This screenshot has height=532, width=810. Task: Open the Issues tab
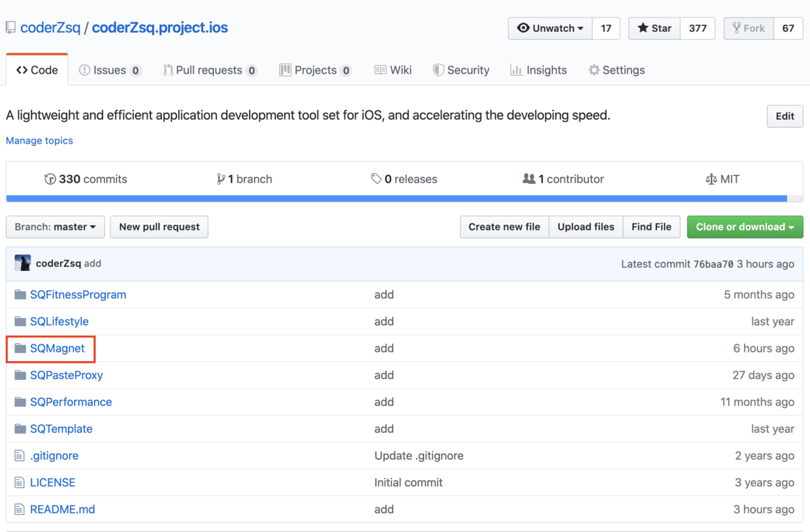(x=110, y=70)
